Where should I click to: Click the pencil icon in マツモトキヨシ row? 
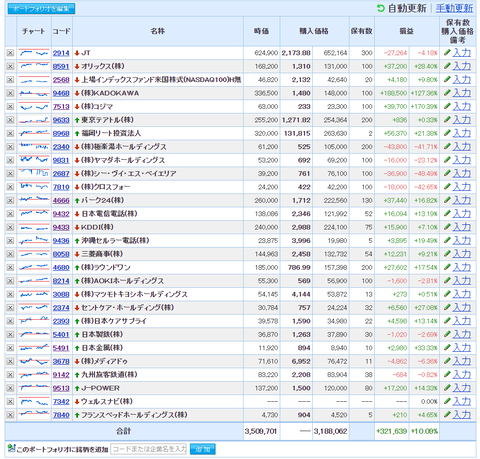tap(447, 294)
